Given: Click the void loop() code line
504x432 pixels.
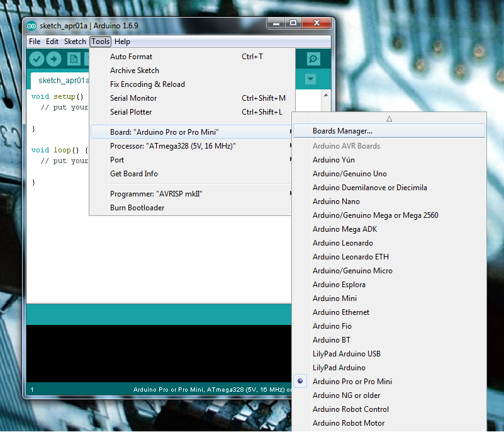Looking at the screenshot, I should coord(60,150).
